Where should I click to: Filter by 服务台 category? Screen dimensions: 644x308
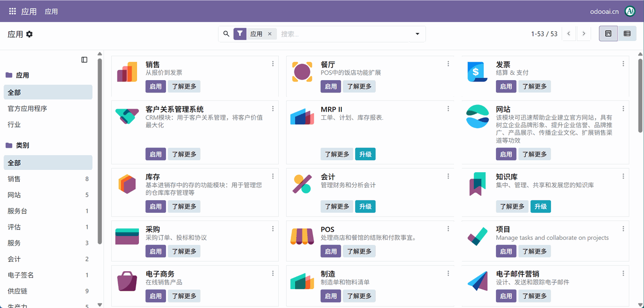[x=48, y=211]
